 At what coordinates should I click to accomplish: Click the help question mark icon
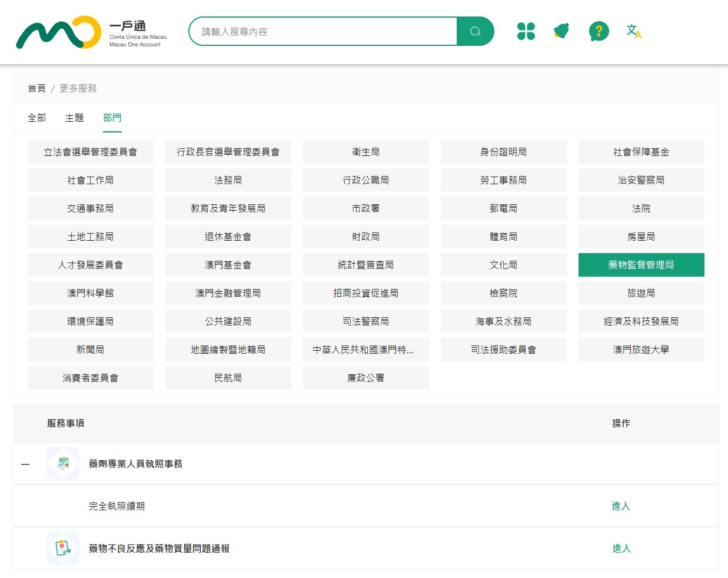(x=599, y=31)
